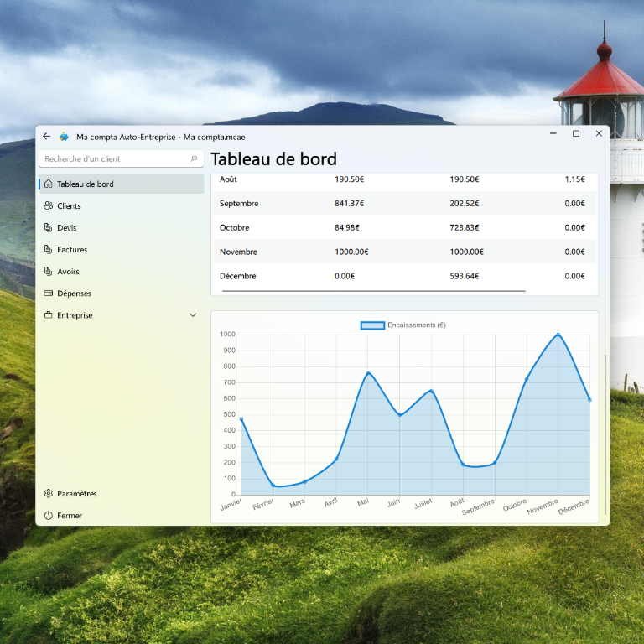The height and width of the screenshot is (644, 644).
Task: Click the Avoirs icon in sidebar
Action: point(48,271)
